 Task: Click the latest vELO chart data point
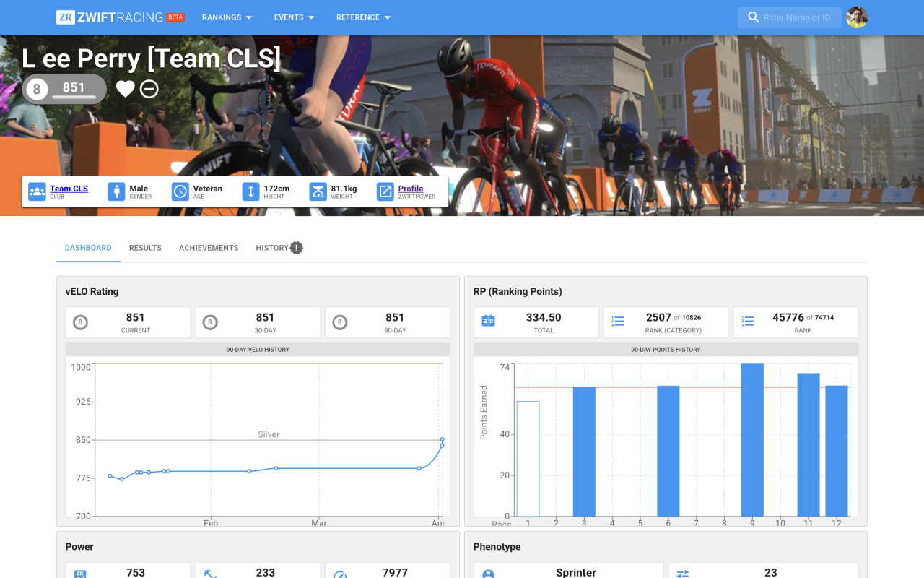[442, 439]
